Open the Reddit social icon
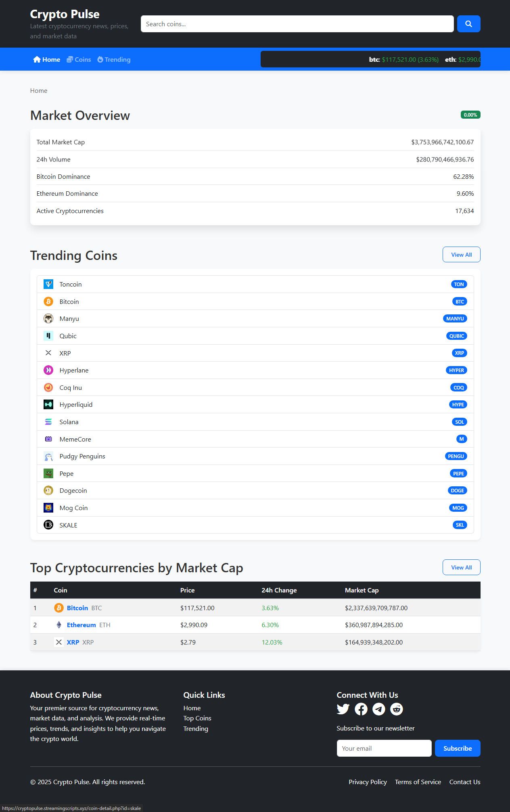Viewport: 510px width, 812px height. [396, 709]
